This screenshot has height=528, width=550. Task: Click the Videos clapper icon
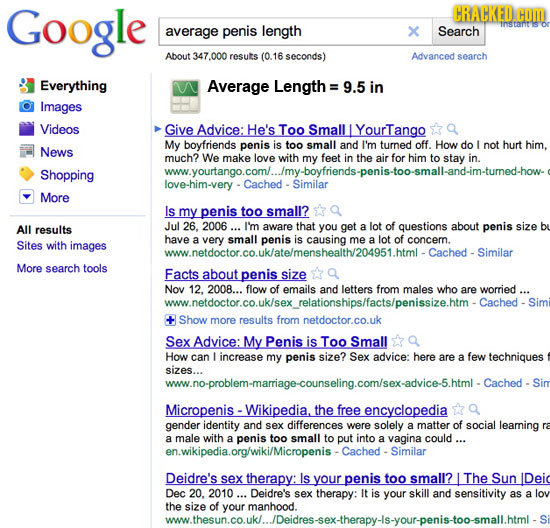27,129
